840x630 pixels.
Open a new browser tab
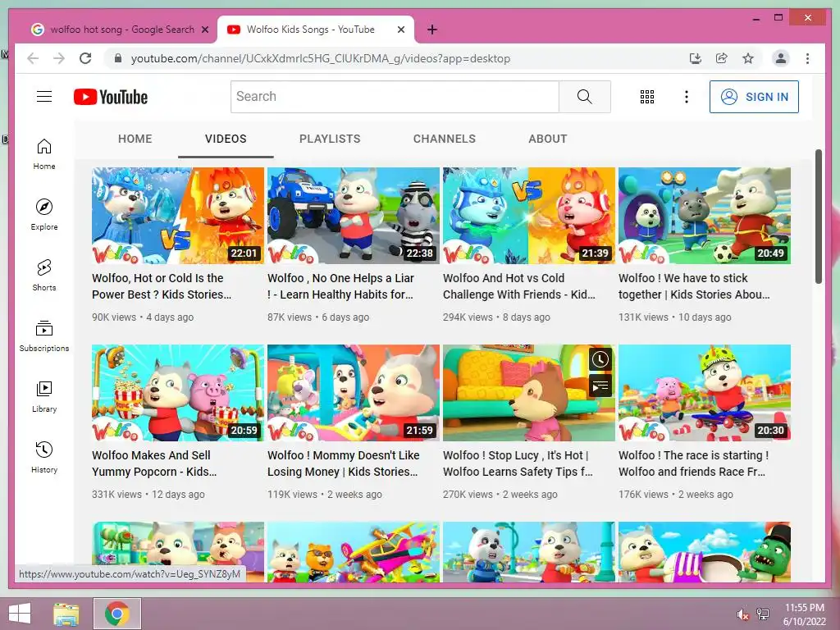[x=432, y=30]
